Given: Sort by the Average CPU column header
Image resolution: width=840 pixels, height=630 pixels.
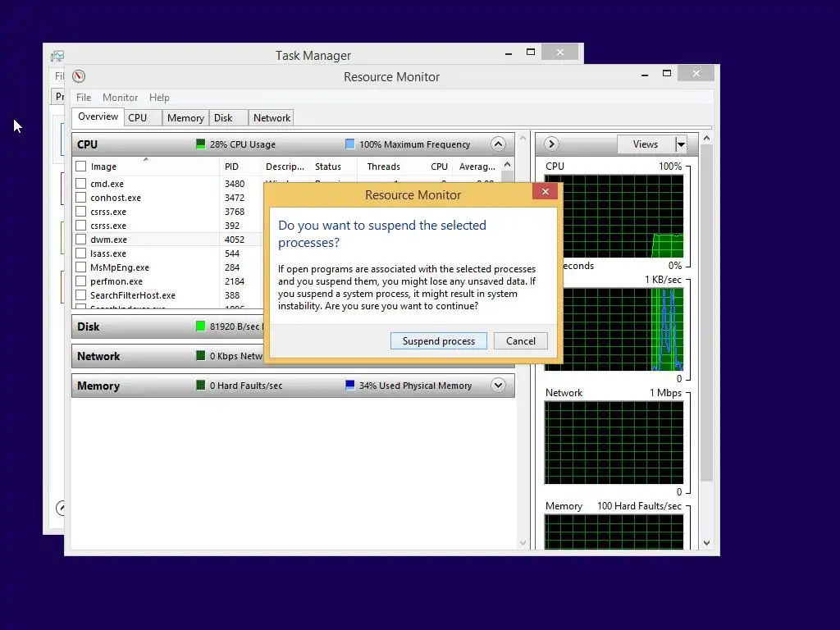Looking at the screenshot, I should click(477, 167).
